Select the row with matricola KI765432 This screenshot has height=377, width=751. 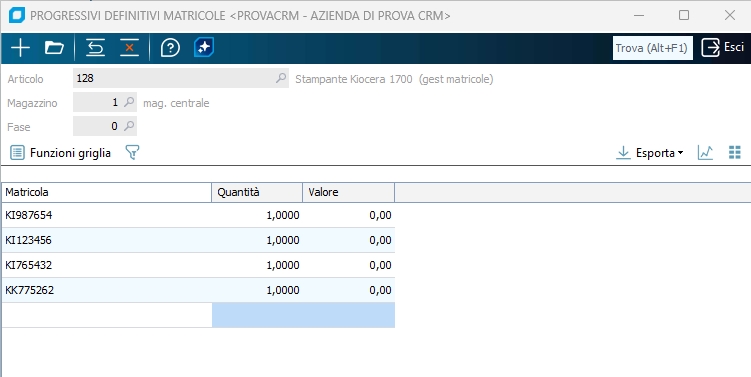[198, 265]
